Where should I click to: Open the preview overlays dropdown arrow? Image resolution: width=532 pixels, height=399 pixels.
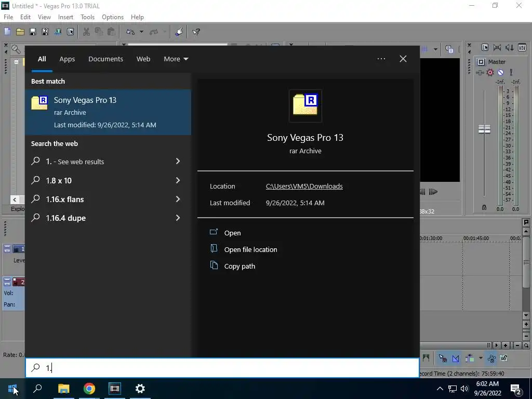pyautogui.click(x=435, y=49)
